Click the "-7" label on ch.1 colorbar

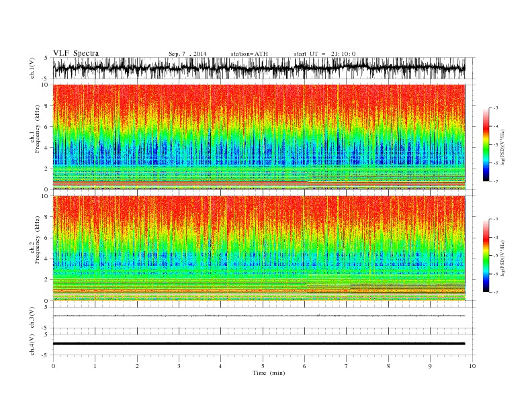[496, 181]
